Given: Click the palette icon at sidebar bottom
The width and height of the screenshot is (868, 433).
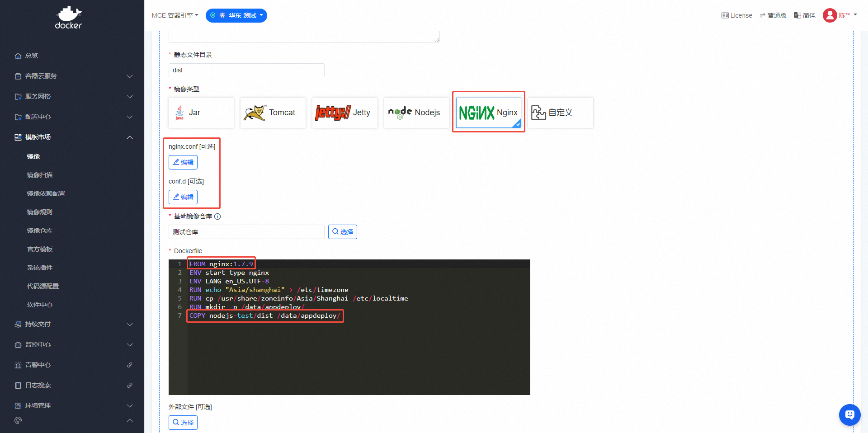Looking at the screenshot, I should pyautogui.click(x=18, y=420).
